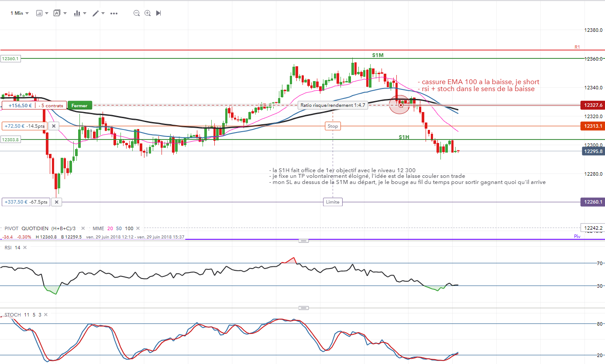Remove the STOCH 11 5 3 indicator
The width and height of the screenshot is (605, 364).
tap(45, 314)
